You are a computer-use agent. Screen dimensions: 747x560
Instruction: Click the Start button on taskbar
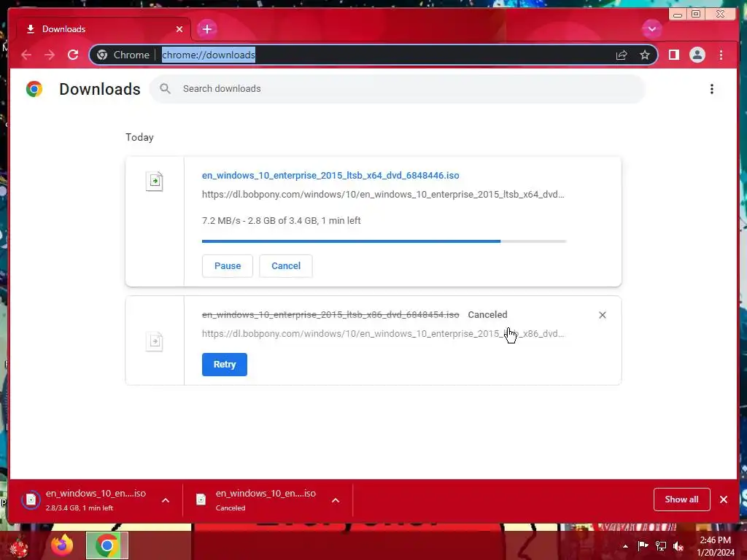[x=19, y=545]
